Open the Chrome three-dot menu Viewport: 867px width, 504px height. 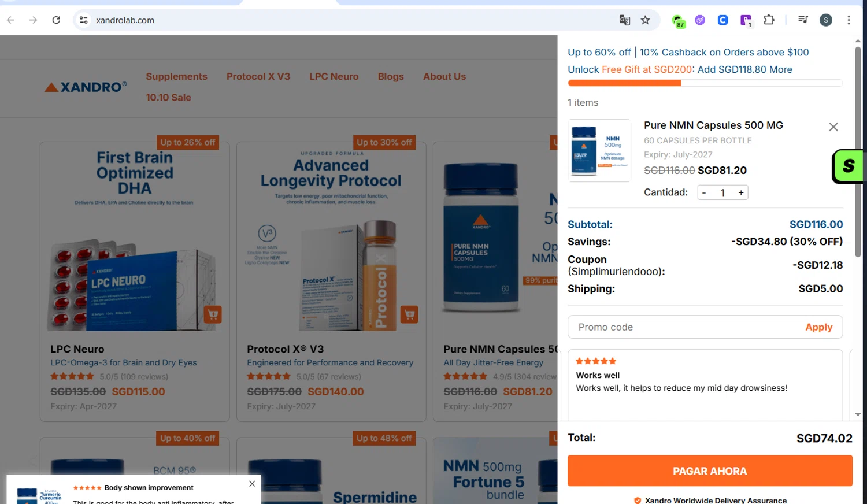[x=849, y=20]
